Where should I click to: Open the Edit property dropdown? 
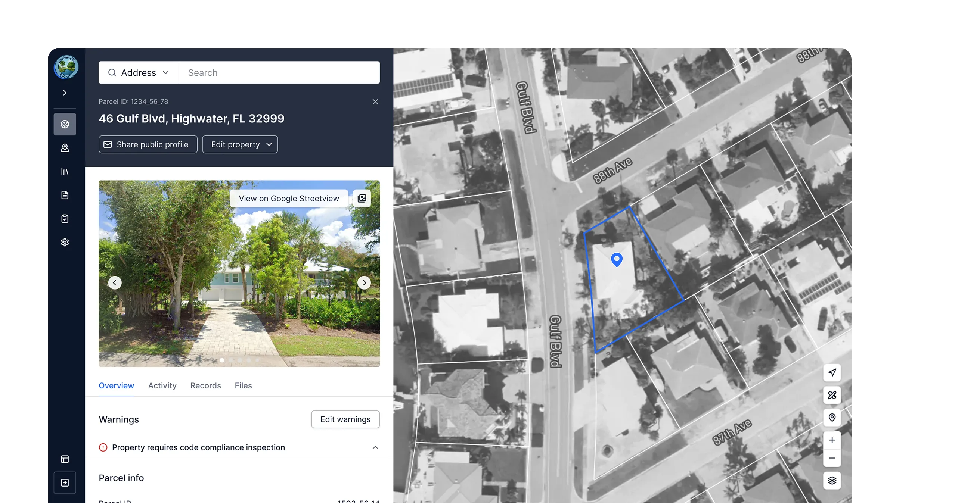click(240, 144)
